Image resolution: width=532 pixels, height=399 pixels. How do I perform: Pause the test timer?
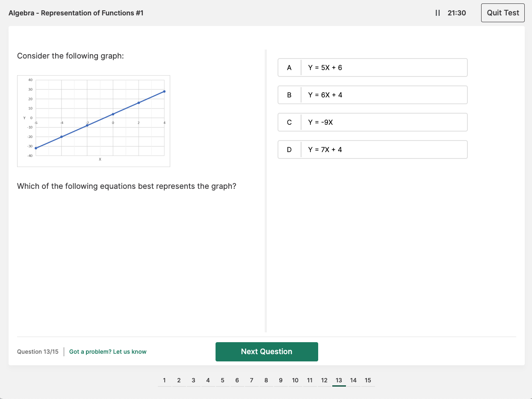click(437, 13)
